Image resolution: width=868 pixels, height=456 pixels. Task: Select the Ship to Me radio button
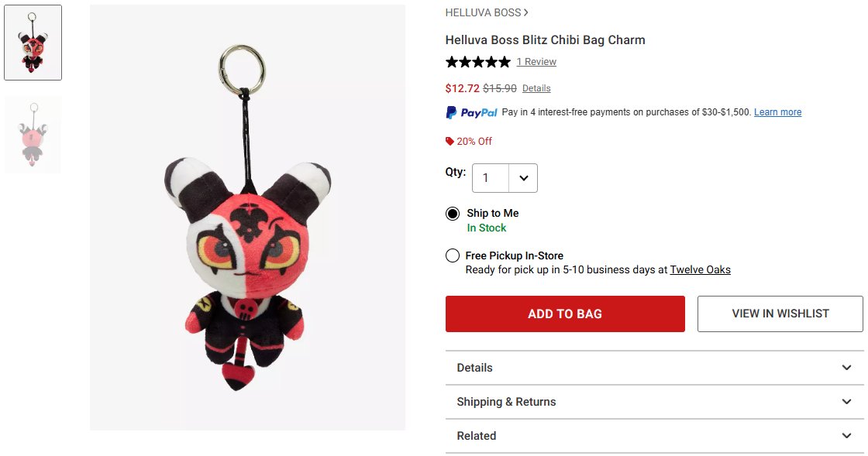[x=453, y=214]
